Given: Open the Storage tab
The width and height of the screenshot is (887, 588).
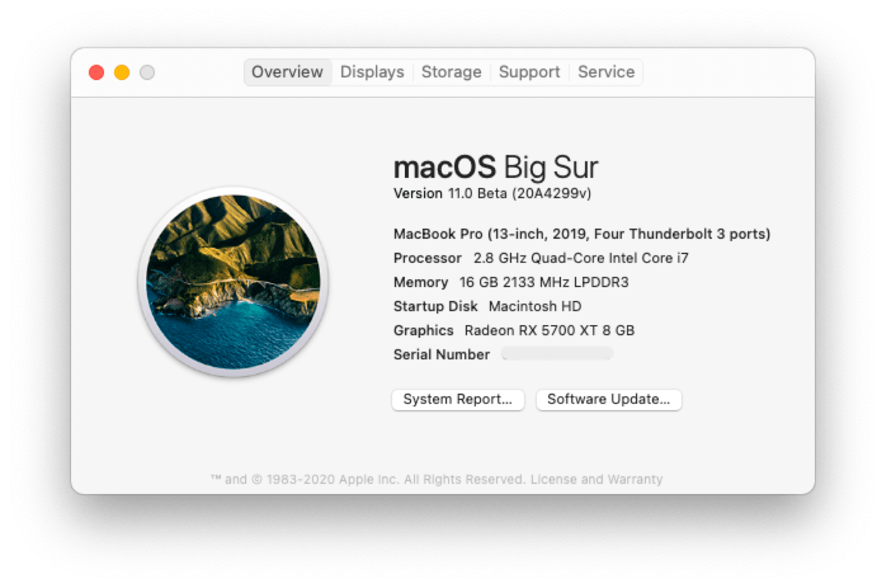Looking at the screenshot, I should (451, 72).
